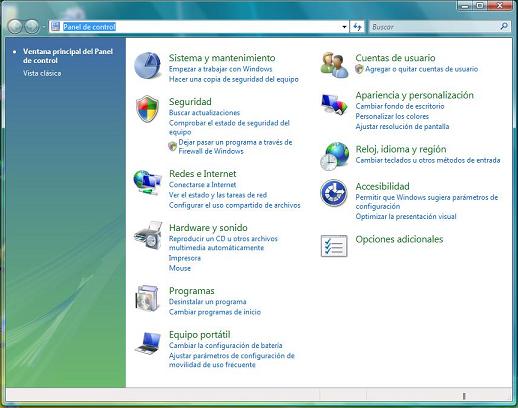518x408 pixels.
Task: Click the Desinstalar un programa link
Action: click(x=208, y=302)
